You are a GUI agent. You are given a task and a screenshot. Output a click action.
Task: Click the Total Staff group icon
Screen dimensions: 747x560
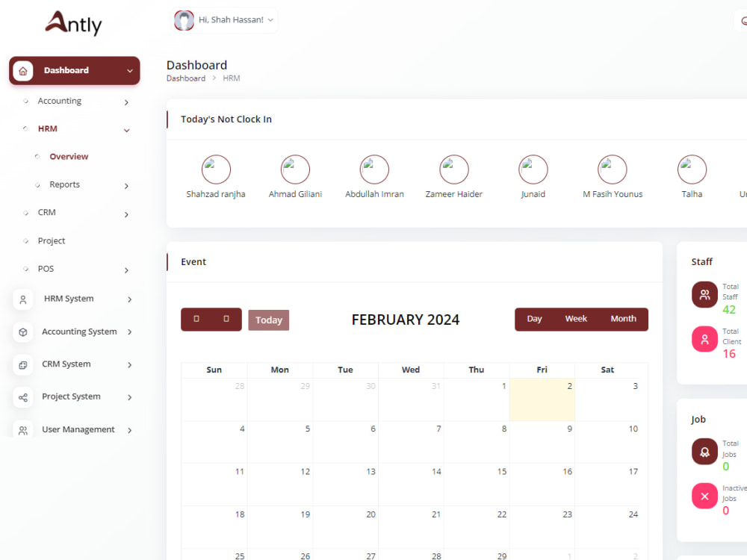[704, 295]
